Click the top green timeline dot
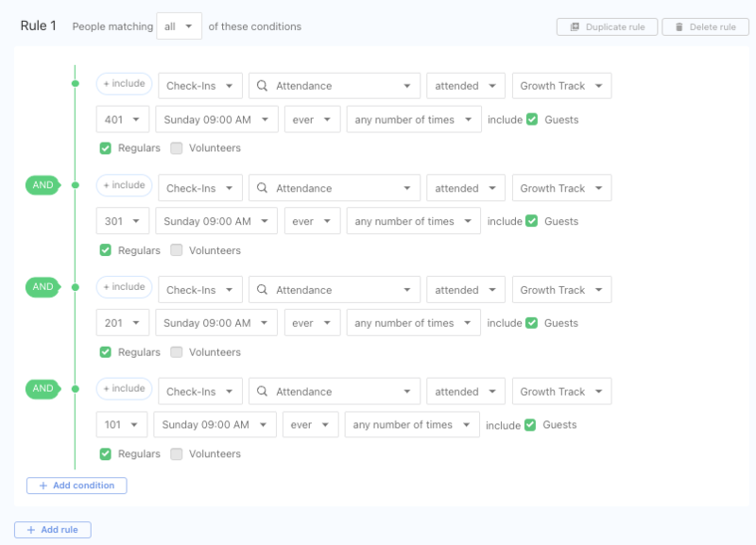756x545 pixels. (x=75, y=84)
